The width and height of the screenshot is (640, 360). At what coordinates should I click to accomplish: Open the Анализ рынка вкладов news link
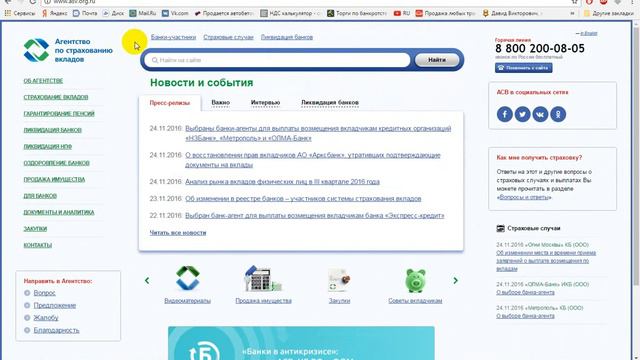coord(282,182)
